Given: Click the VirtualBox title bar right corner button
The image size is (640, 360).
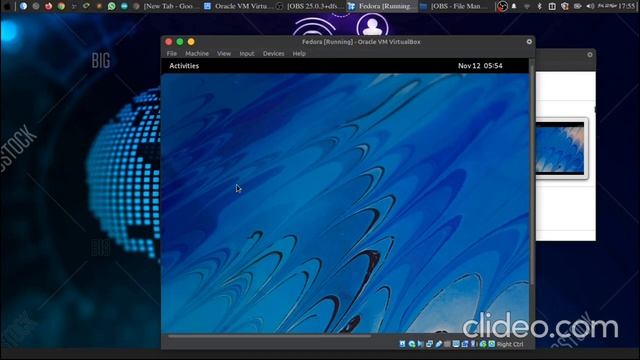Looking at the screenshot, I should click(529, 42).
